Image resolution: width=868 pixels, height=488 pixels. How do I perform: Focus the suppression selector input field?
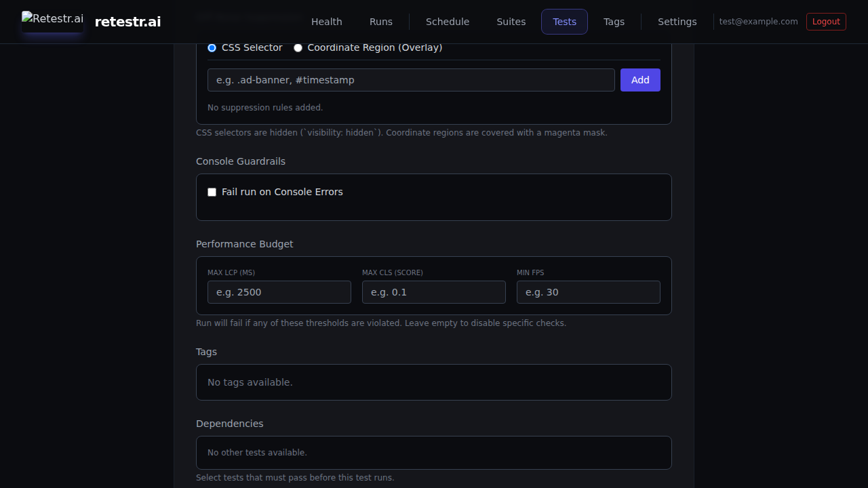coord(410,79)
